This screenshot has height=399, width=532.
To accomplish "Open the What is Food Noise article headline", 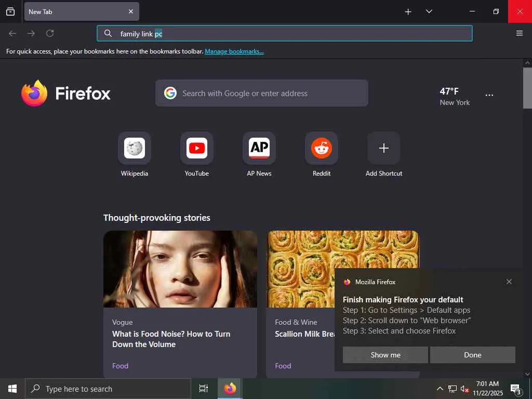I will 171,339.
